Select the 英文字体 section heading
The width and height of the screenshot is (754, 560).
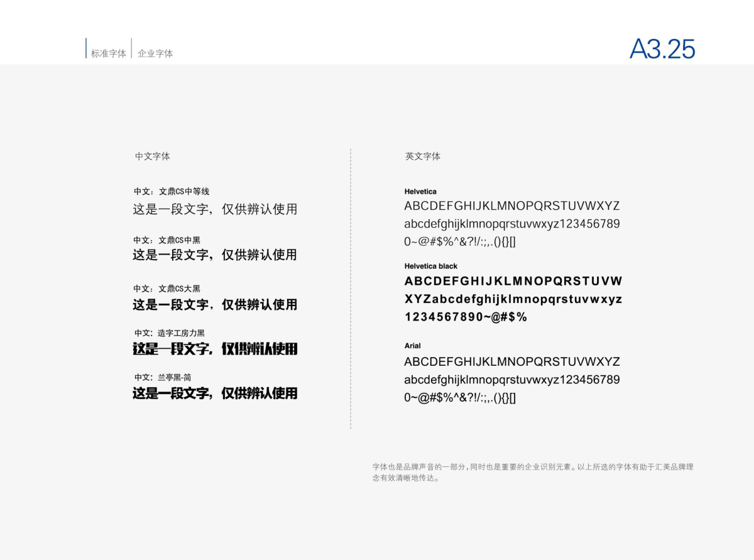point(422,156)
